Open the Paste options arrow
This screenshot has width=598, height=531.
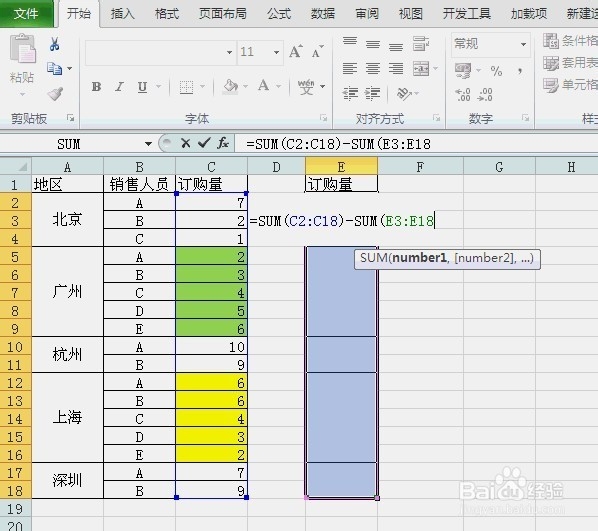pyautogui.click(x=23, y=94)
